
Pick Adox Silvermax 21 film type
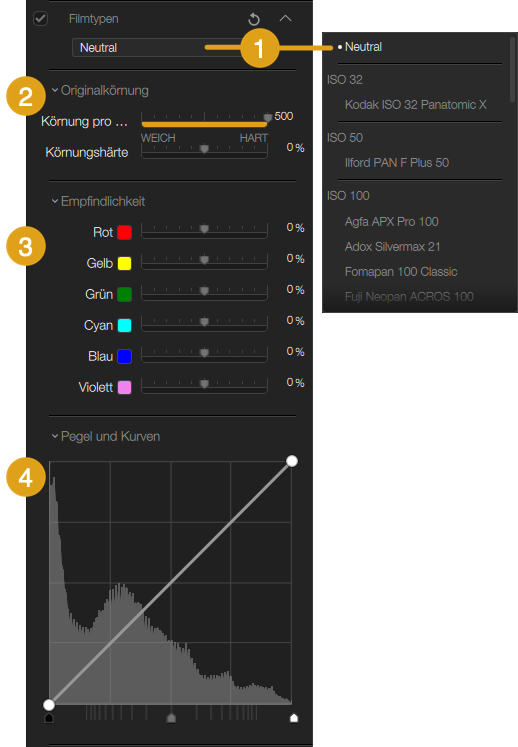pos(393,247)
